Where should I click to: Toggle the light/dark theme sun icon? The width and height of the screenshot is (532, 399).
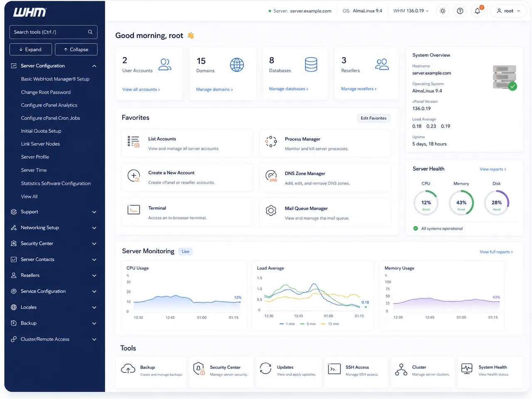pos(443,11)
